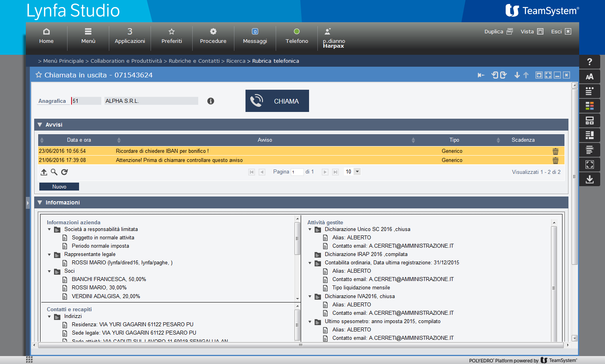This screenshot has width=605, height=364.
Task: Select the colored layout grid icon in sidebar
Action: (590, 106)
